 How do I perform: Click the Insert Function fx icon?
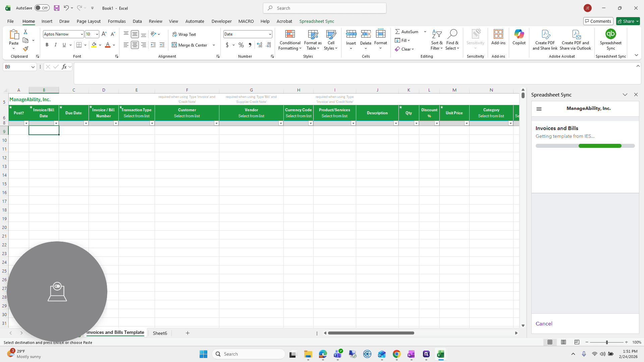64,67
